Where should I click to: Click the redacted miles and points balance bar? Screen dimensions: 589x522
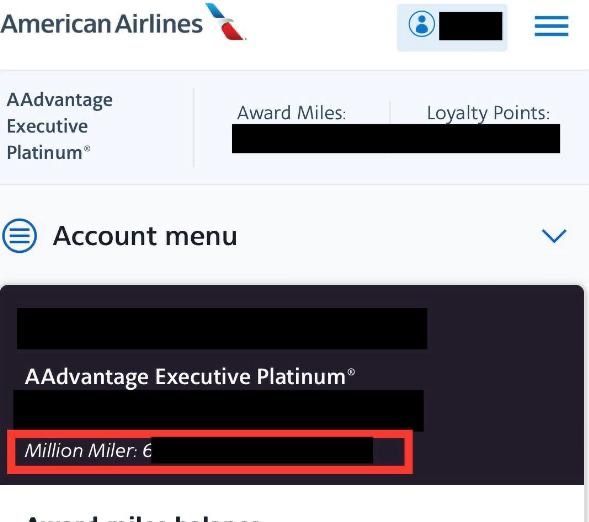point(396,138)
